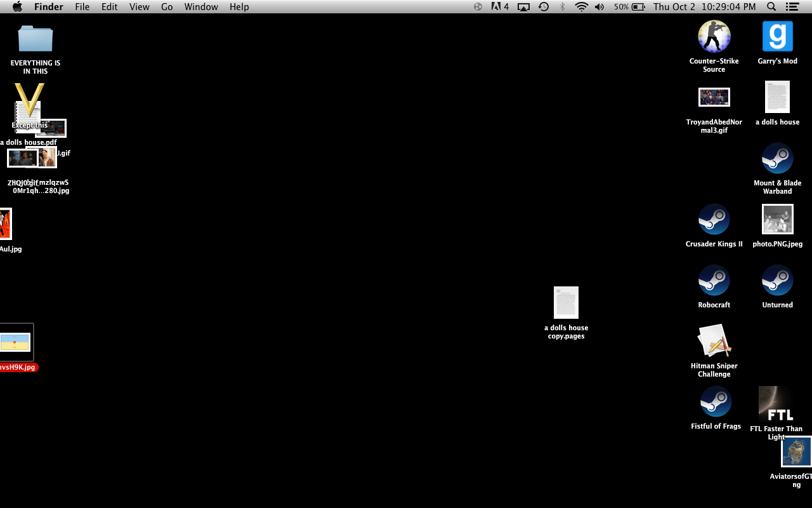Open the Help menu

[239, 7]
